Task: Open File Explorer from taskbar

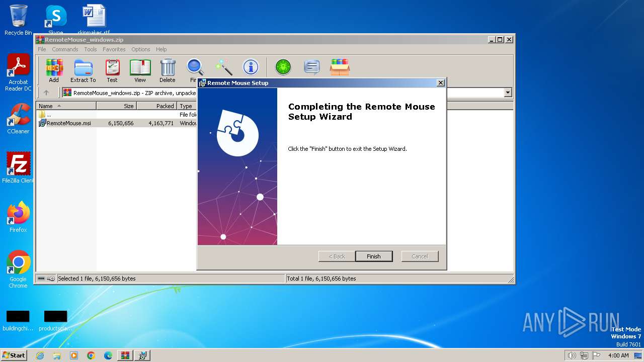Action: point(57,355)
